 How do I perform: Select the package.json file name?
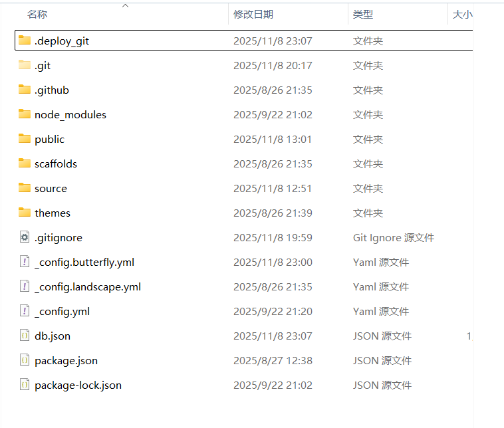[x=66, y=361]
